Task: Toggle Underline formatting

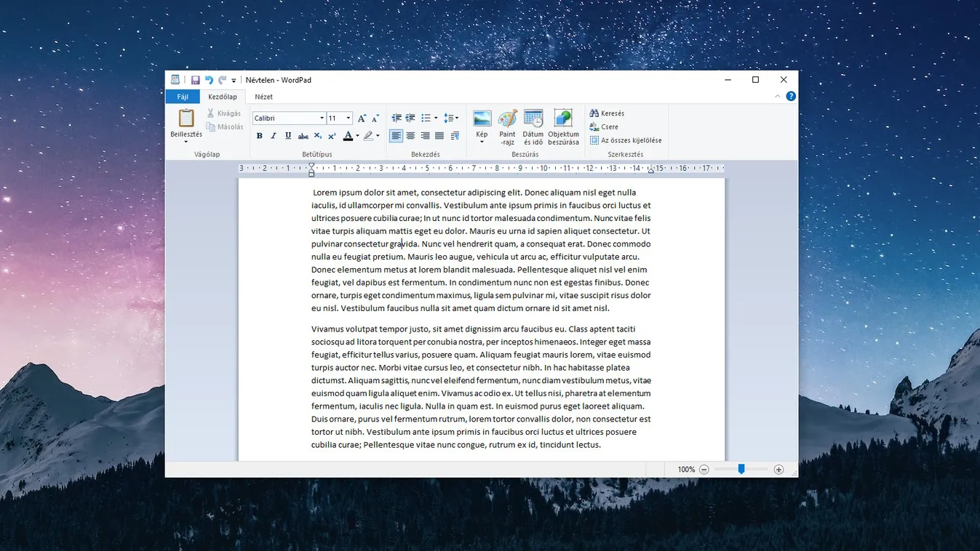Action: [x=288, y=136]
